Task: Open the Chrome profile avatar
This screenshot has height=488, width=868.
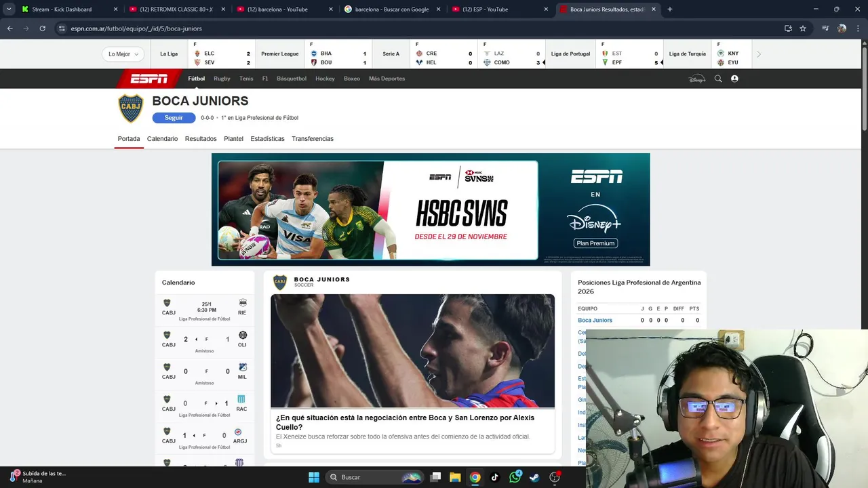Action: click(x=842, y=28)
